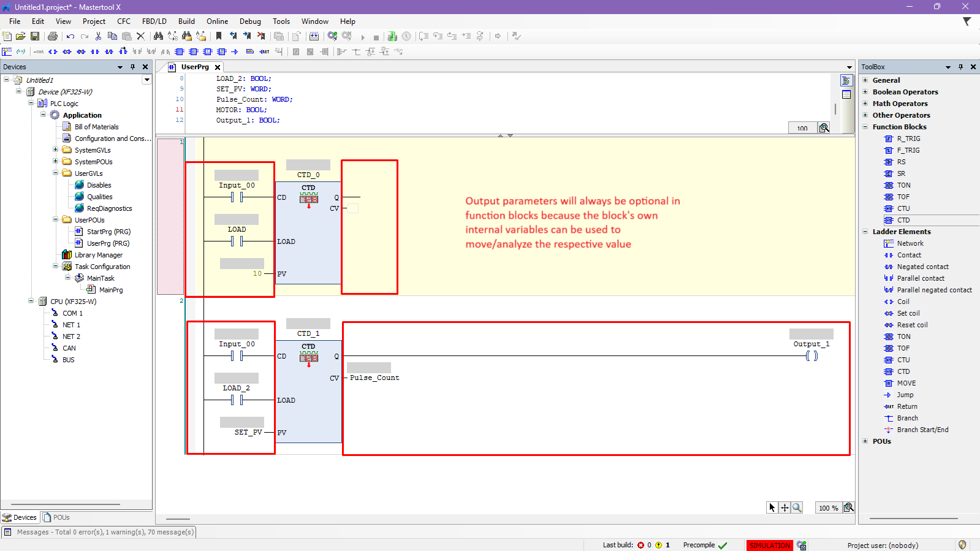Click the Save project icon
This screenshot has width=980, height=551.
(35, 37)
